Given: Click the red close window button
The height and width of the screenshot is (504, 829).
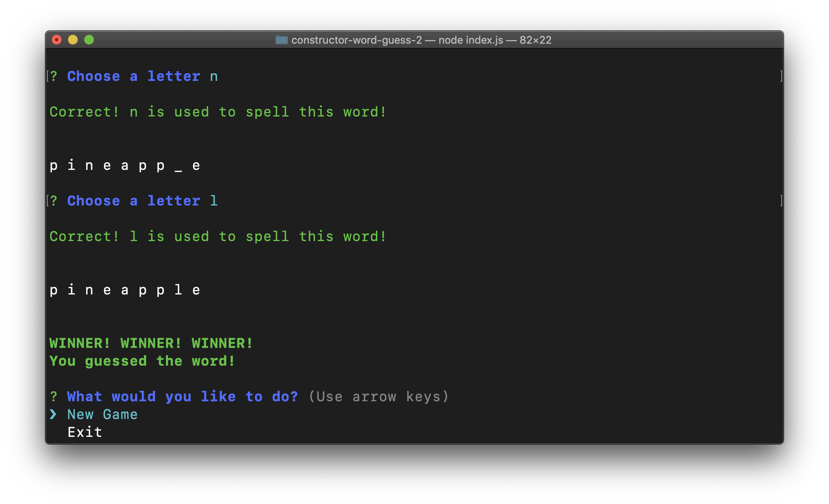Looking at the screenshot, I should point(57,40).
